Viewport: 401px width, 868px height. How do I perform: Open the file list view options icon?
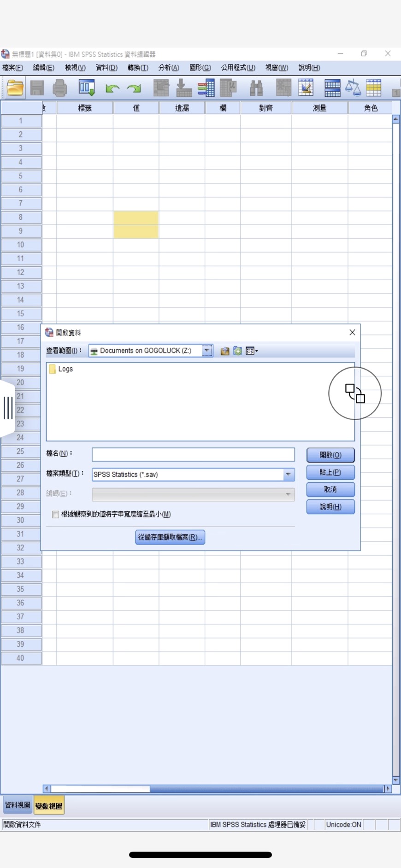click(252, 351)
